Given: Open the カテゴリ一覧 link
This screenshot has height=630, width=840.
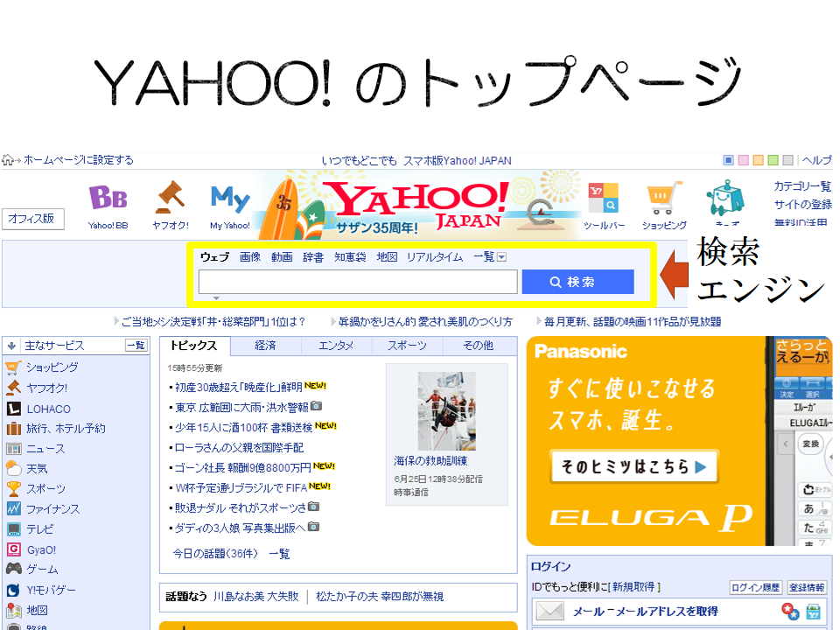Looking at the screenshot, I should tap(802, 186).
